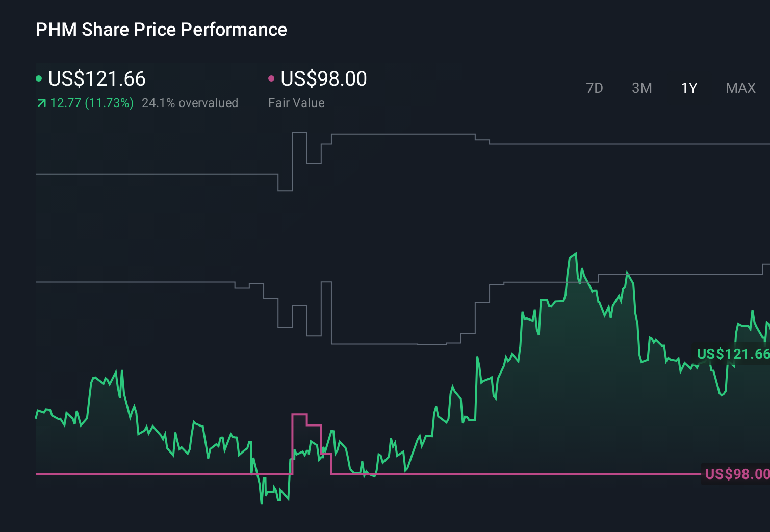Open the 3M time range

click(x=641, y=88)
